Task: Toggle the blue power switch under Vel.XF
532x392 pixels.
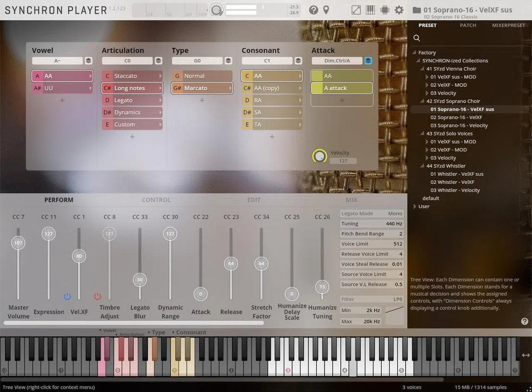Action: (67, 296)
